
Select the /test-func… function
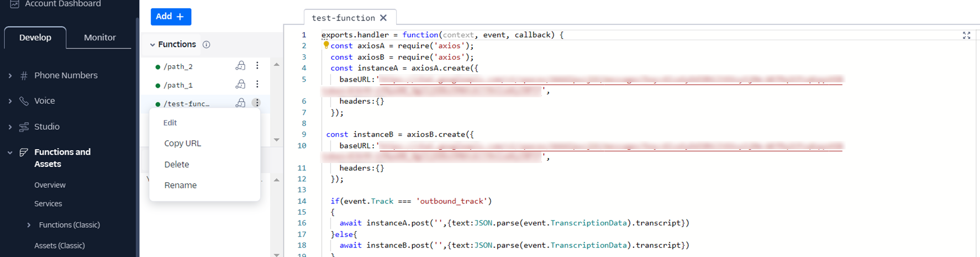pyautogui.click(x=186, y=104)
